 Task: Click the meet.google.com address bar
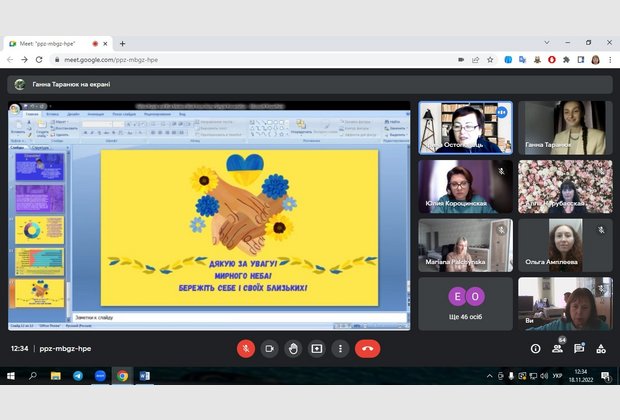tap(250, 59)
